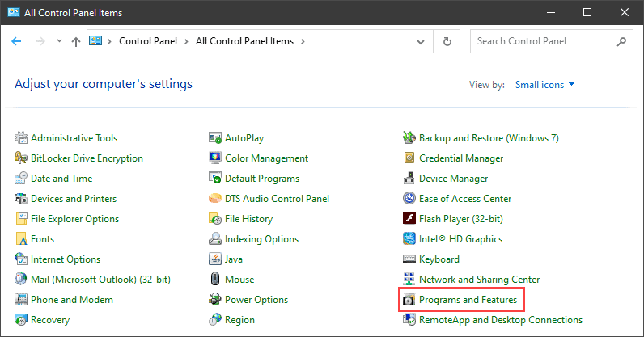Go back using the Back arrow
Screen dimensions: 644x337
click(17, 41)
